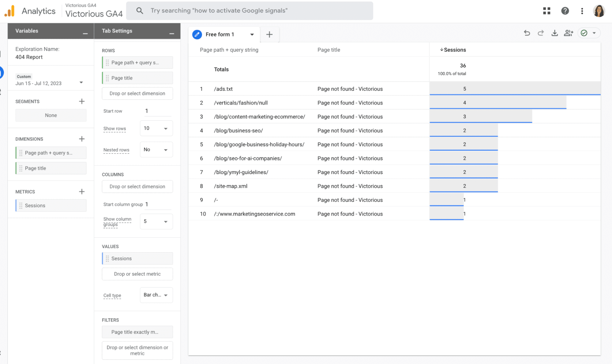This screenshot has height=364, width=612.
Task: Click the /:/www.marketingseoservice.com cell
Action: [254, 214]
